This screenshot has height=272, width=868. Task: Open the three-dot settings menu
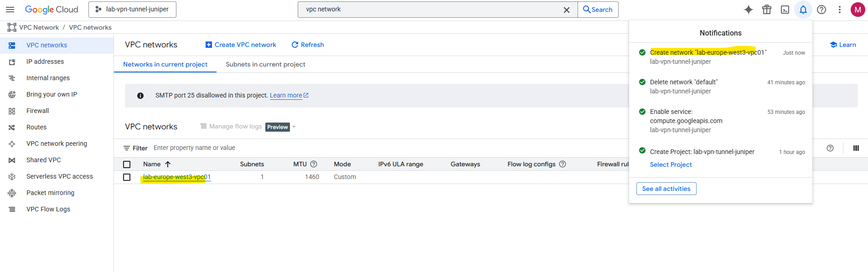840,10
